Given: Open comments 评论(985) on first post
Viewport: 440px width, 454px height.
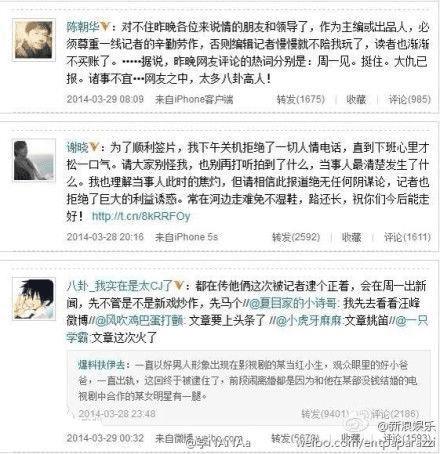Looking at the screenshot, I should pos(409,99).
